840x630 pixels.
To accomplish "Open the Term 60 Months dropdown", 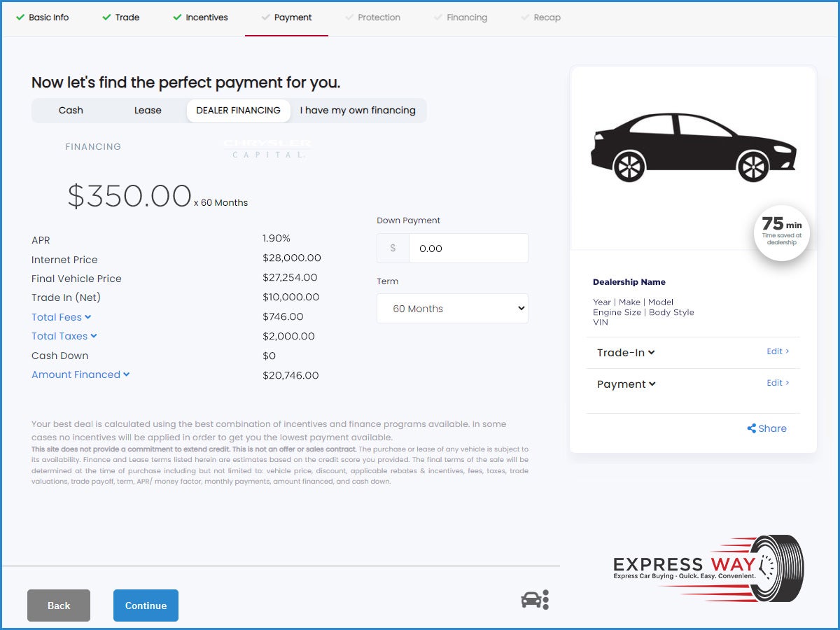I will 452,309.
